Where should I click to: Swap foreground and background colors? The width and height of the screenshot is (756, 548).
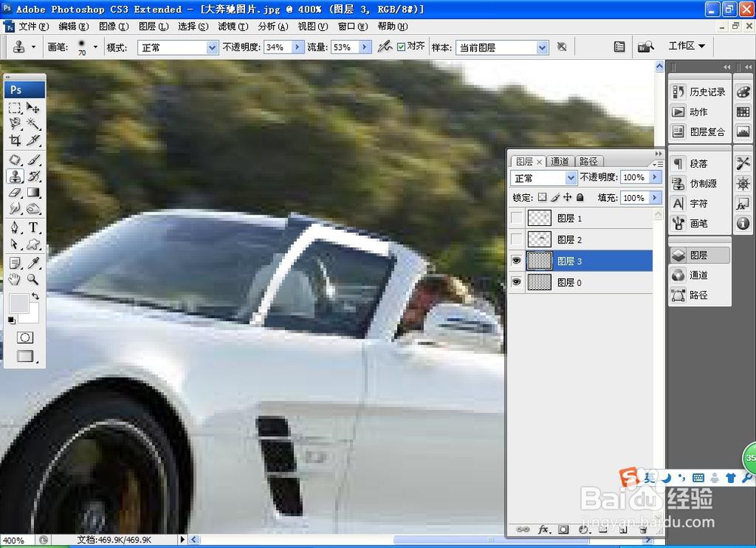pyautogui.click(x=36, y=296)
